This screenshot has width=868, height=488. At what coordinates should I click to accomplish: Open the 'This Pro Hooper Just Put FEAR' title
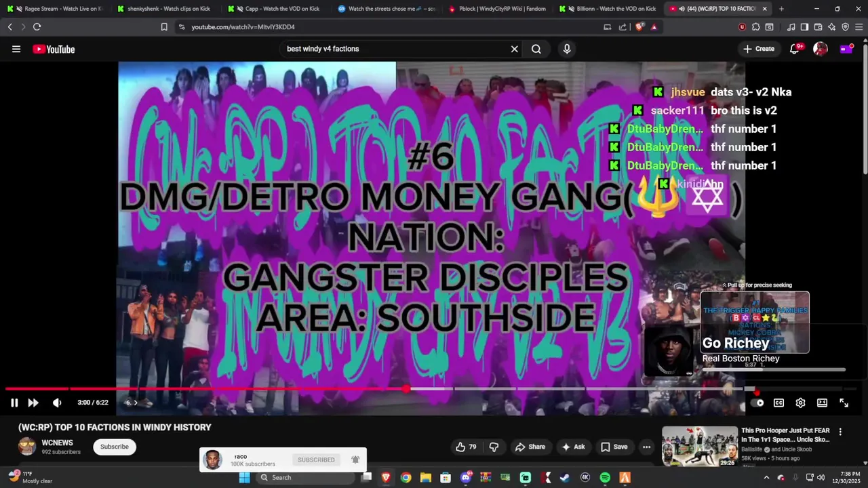click(785, 434)
